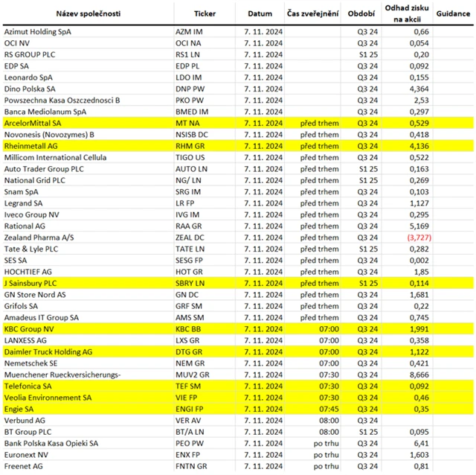Viewport: 476px width, 475px height.
Task: Select the Guidance column header
Action: pos(453,13)
